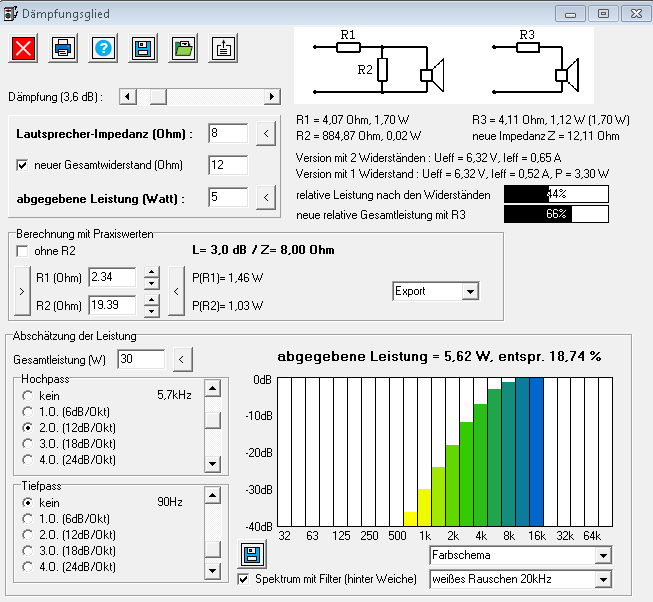Viewport: 653px width, 602px height.
Task: Click the R2 (Ohm) input field
Action: pos(112,305)
